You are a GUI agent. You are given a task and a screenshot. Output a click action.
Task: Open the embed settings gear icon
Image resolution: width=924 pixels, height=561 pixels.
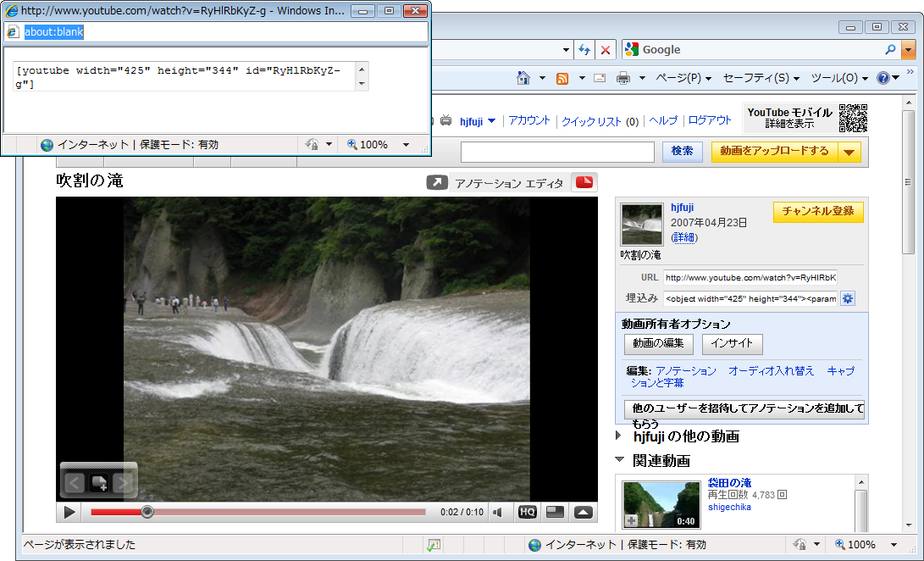click(848, 298)
